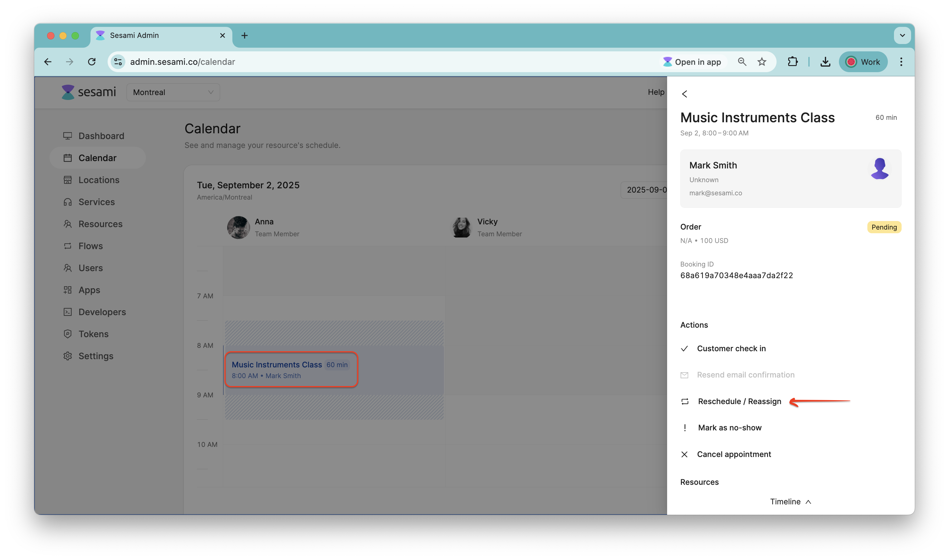Check Customer check in action
Viewport: 949px width, 560px height.
tap(731, 348)
